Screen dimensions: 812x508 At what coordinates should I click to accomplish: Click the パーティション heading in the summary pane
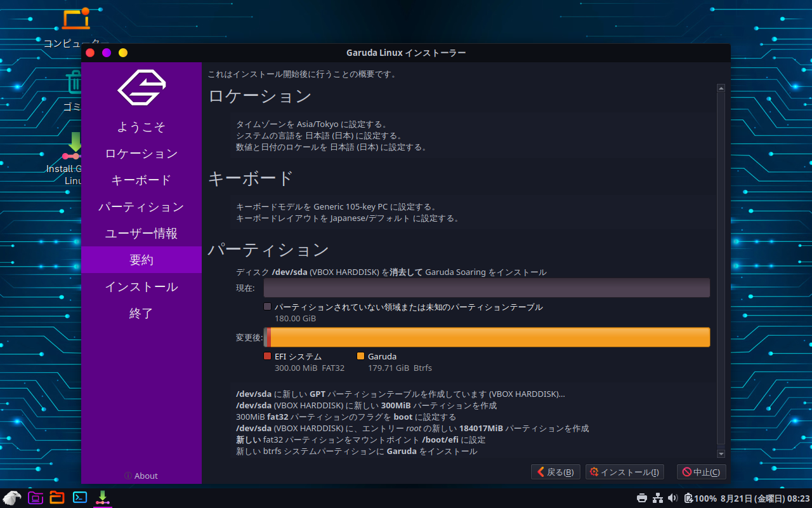click(x=268, y=250)
